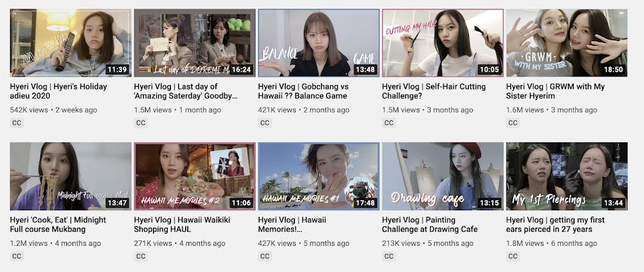Open the Hawaii Memories #1 thumbnail

(319, 176)
